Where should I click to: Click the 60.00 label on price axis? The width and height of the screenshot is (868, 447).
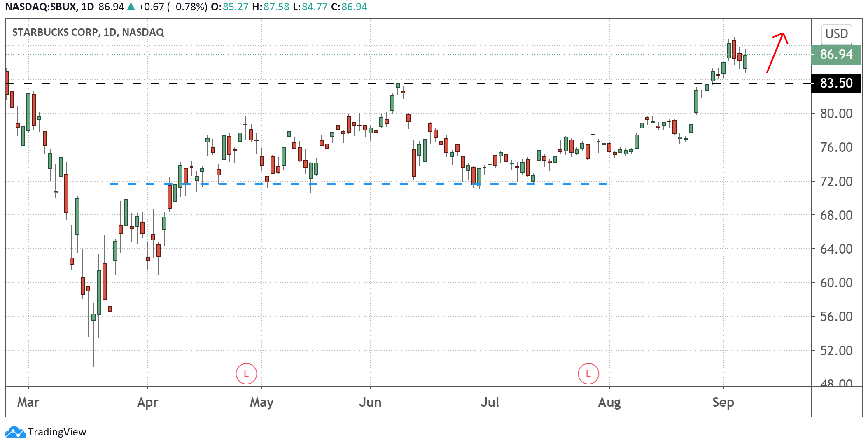(x=836, y=283)
